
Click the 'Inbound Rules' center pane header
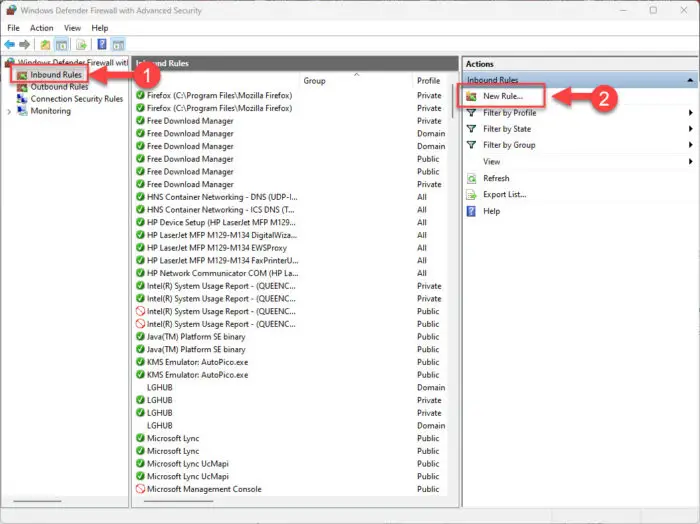pos(295,63)
